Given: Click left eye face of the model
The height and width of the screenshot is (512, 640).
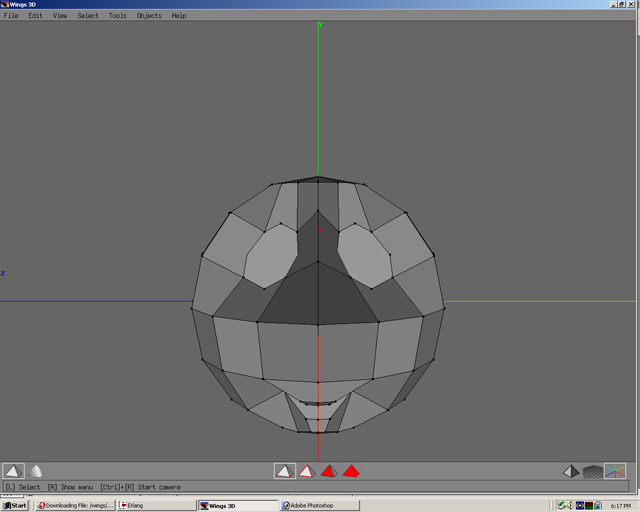Looking at the screenshot, I should (268, 255).
